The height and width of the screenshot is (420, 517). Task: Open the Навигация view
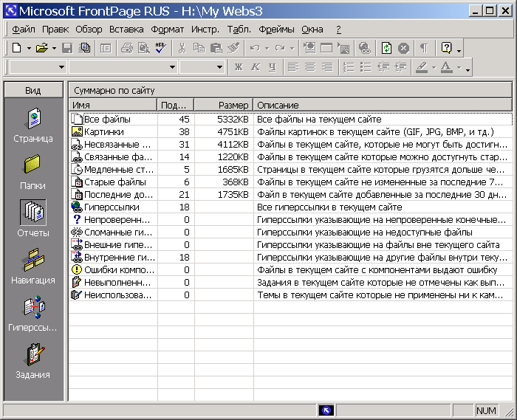(x=33, y=266)
